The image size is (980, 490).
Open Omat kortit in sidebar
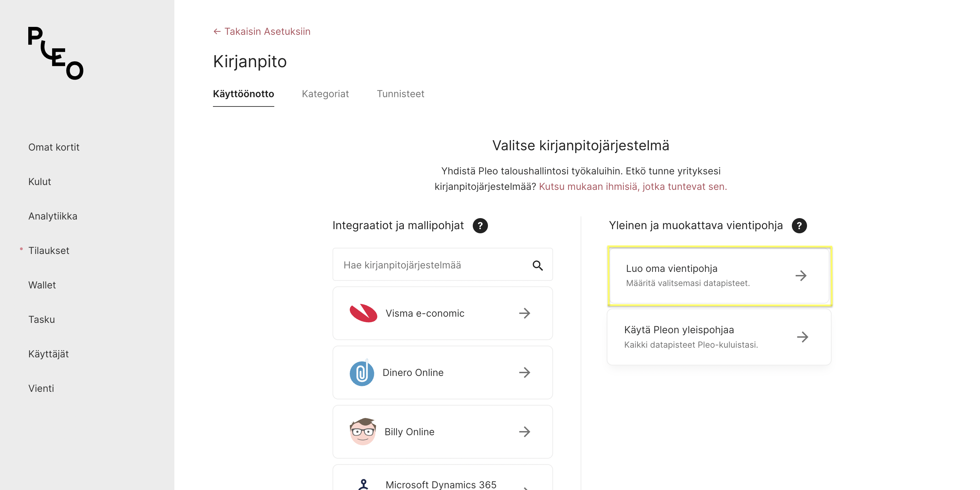pyautogui.click(x=54, y=147)
